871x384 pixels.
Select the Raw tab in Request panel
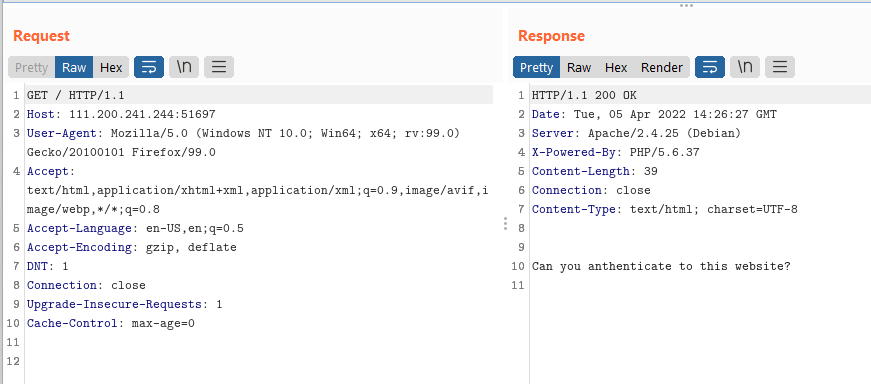point(74,67)
